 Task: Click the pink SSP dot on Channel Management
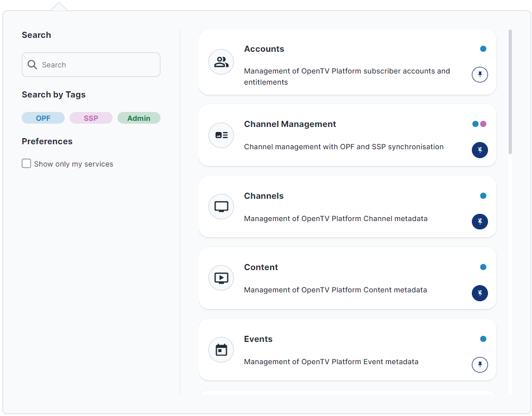point(484,124)
